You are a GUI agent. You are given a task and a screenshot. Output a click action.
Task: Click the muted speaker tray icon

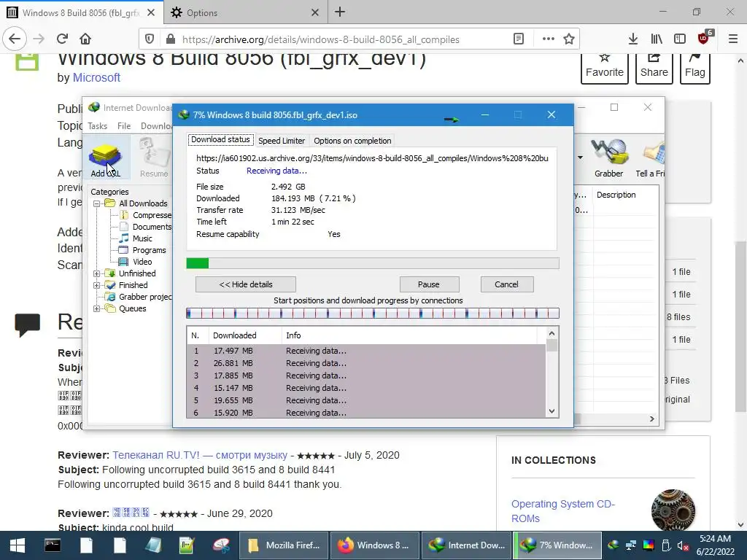(x=683, y=545)
